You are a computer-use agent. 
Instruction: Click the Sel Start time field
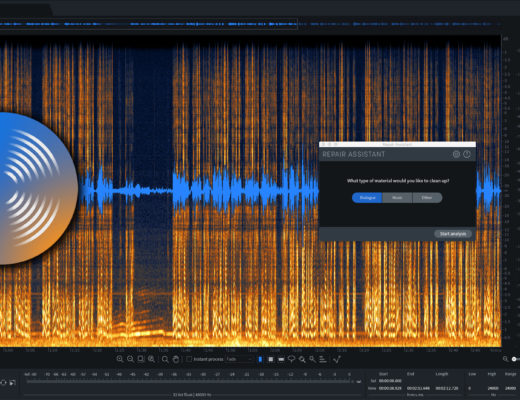pos(390,381)
